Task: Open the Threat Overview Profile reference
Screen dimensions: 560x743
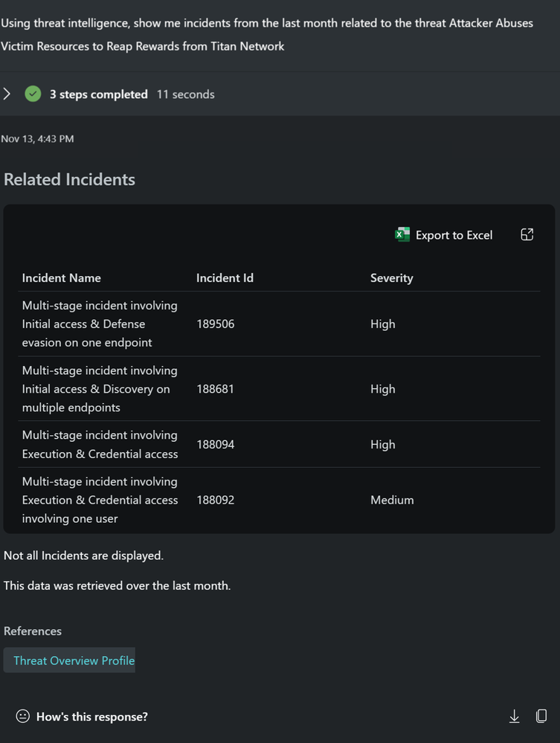Action: pos(74,660)
